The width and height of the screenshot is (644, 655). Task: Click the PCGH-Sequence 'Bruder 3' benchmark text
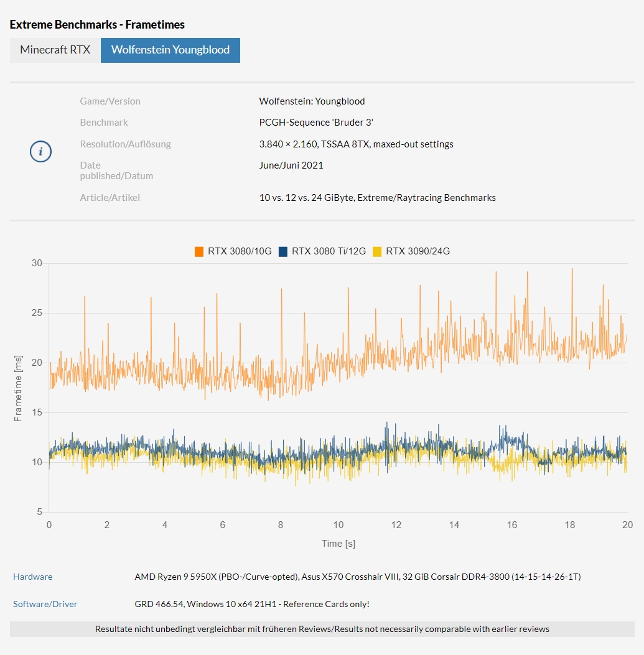(316, 123)
